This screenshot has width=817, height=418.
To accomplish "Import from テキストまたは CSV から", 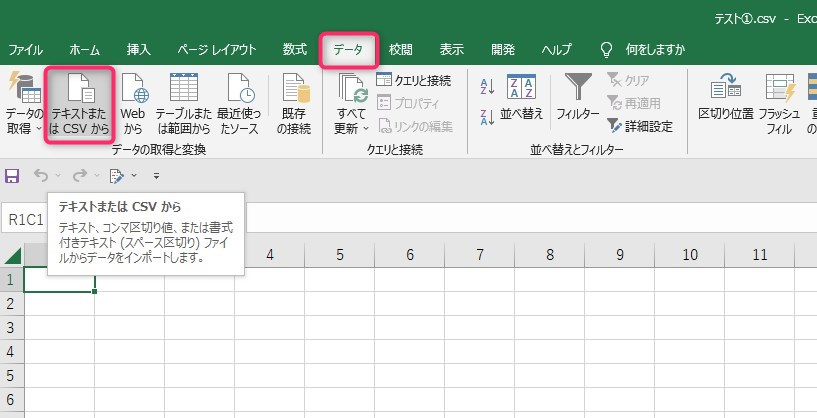I will pyautogui.click(x=80, y=104).
